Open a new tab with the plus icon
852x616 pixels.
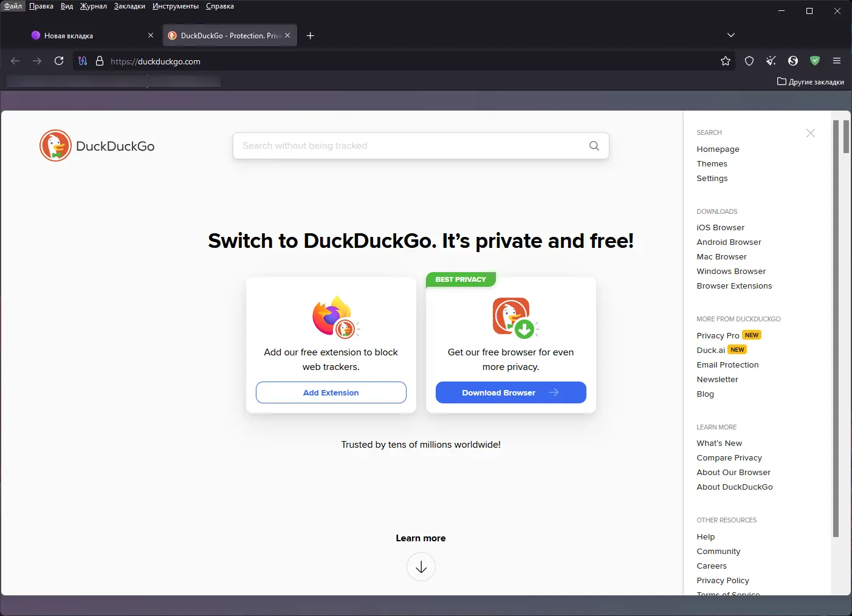coord(310,35)
